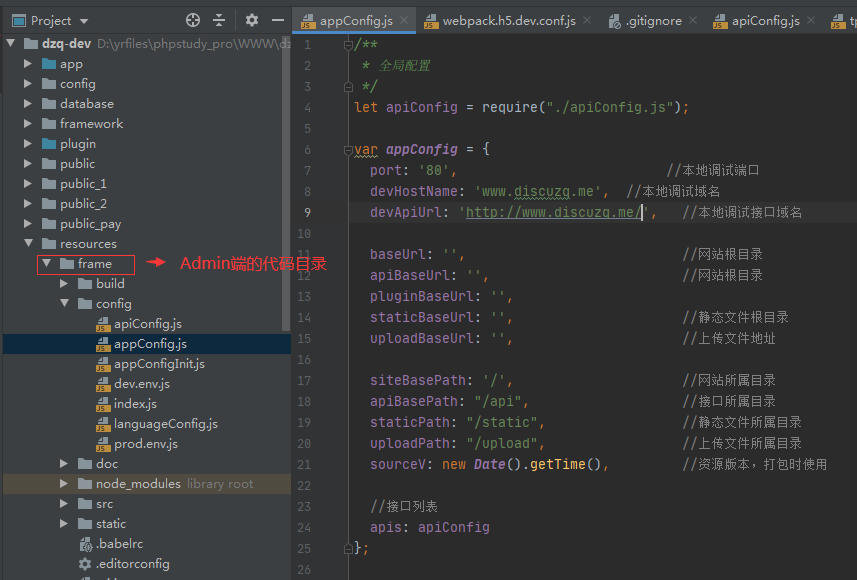This screenshot has width=857, height=580.
Task: Click the plugin folder icon
Action: tap(49, 144)
